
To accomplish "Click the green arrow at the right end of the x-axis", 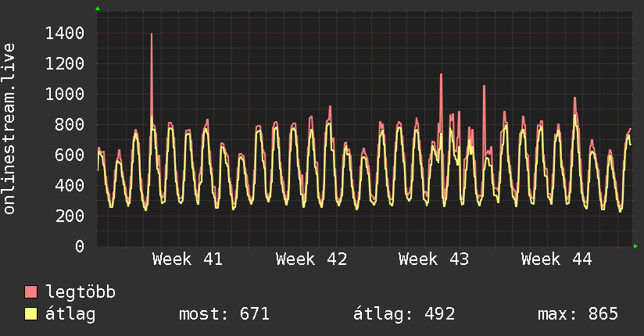I will click(635, 246).
